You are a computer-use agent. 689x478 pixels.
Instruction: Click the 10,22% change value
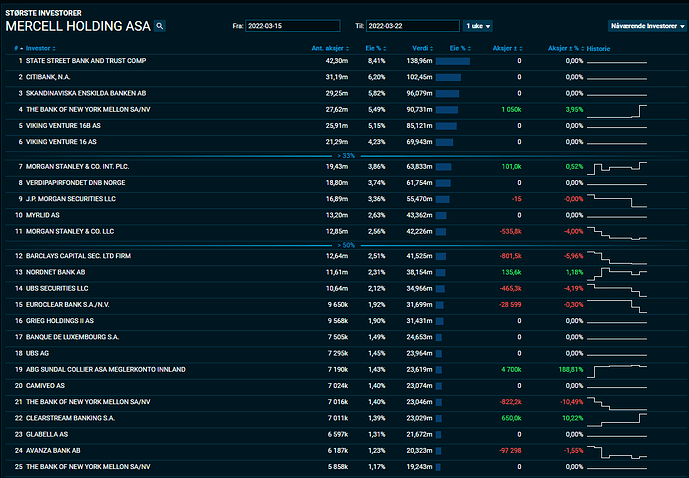(x=573, y=418)
